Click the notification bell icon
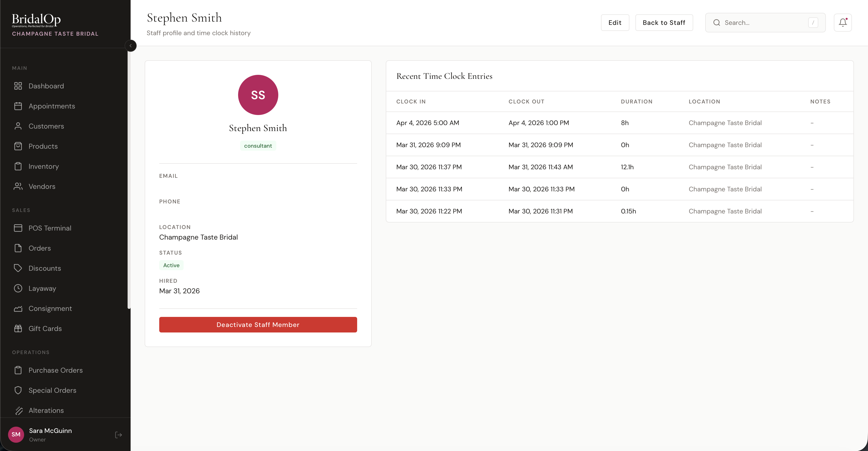Image resolution: width=868 pixels, height=451 pixels. tap(842, 23)
